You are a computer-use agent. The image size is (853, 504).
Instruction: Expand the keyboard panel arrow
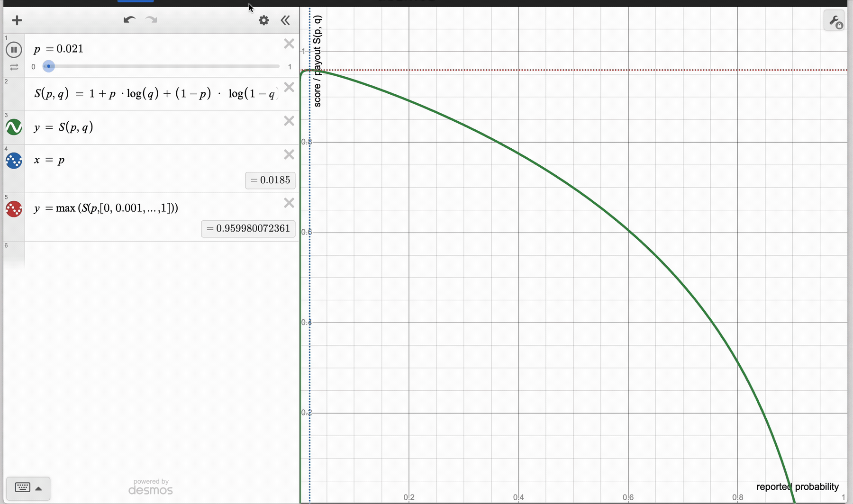39,488
